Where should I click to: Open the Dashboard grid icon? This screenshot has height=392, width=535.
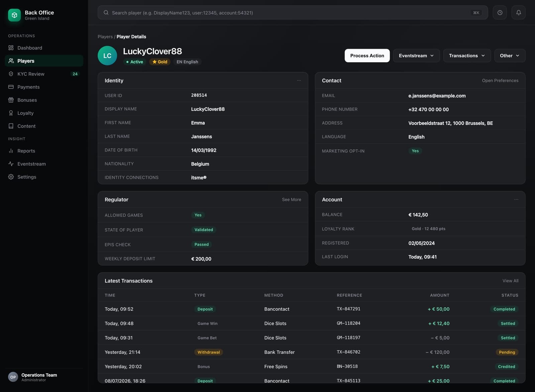click(x=11, y=48)
